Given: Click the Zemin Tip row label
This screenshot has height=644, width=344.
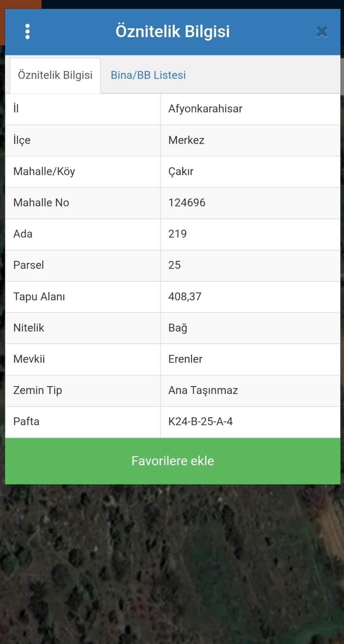Looking at the screenshot, I should pyautogui.click(x=38, y=390).
